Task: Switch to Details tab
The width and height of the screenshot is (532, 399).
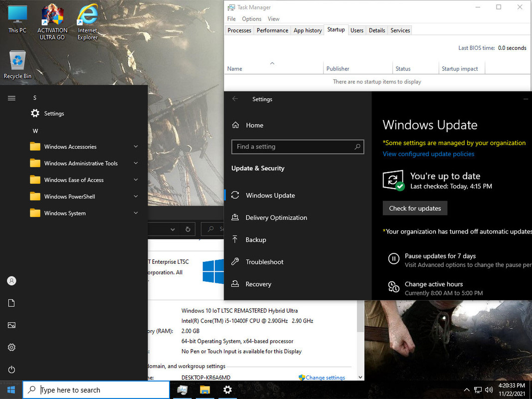Action: (x=377, y=30)
